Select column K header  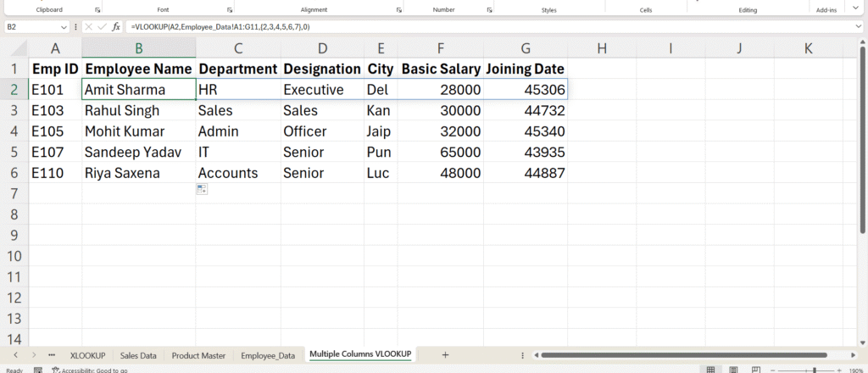tap(808, 48)
